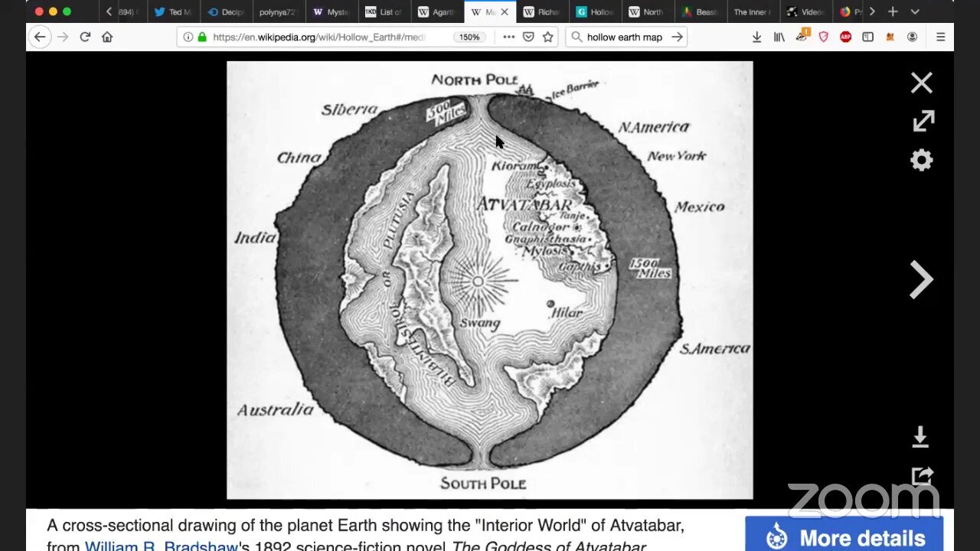Click the Hollow Earth cross-section image
Image resolution: width=980 pixels, height=551 pixels.
(490, 280)
